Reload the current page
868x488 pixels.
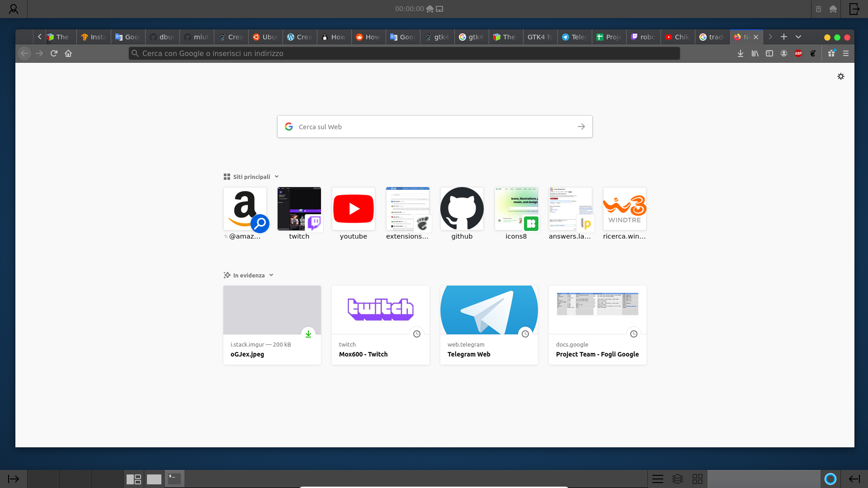pos(54,53)
